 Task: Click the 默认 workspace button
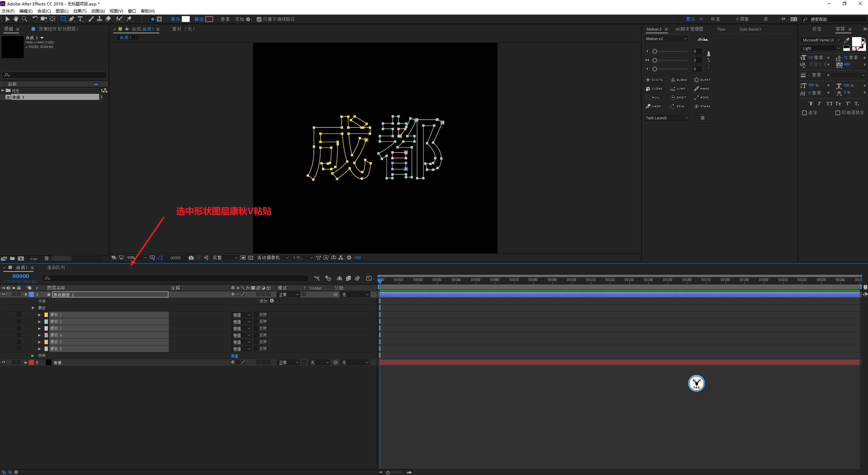(x=690, y=19)
